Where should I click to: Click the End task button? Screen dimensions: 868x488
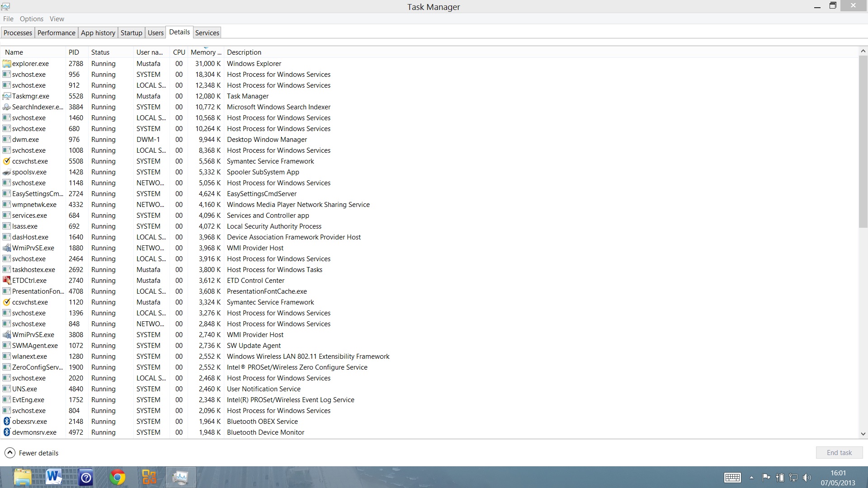click(839, 453)
